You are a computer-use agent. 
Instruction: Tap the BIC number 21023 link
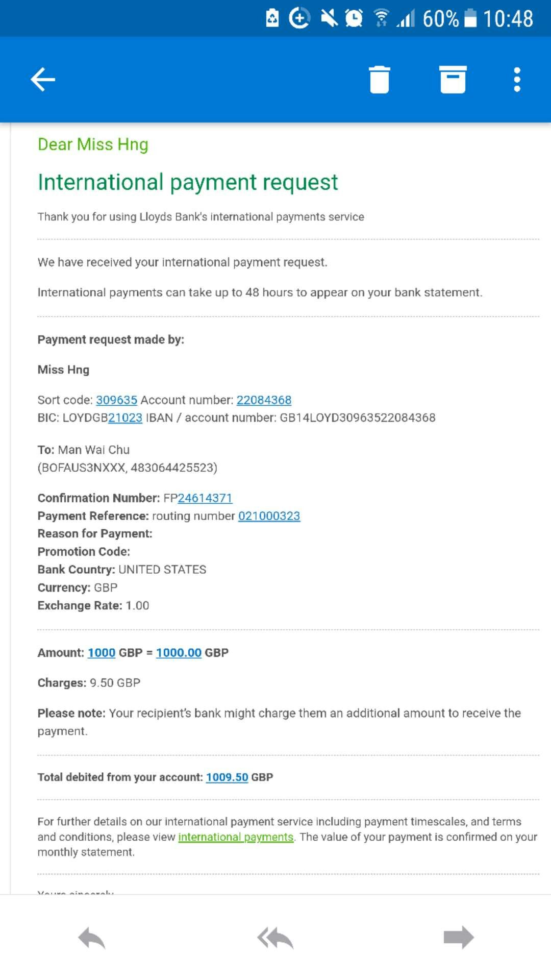tap(125, 418)
